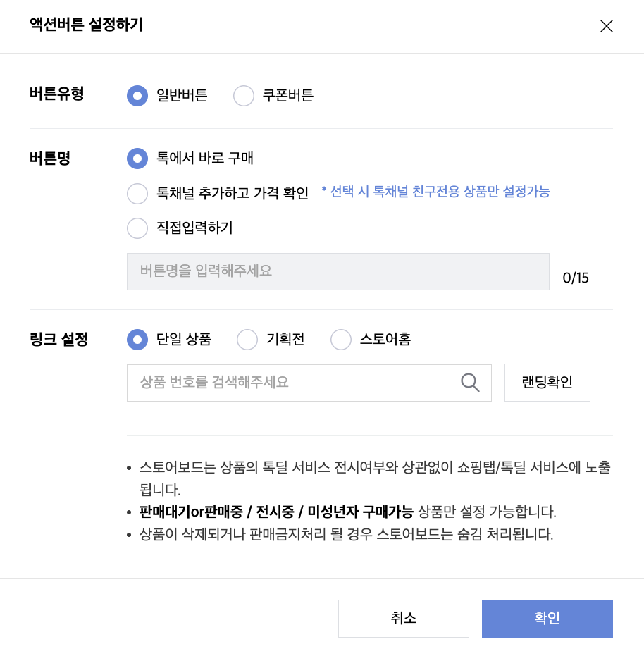This screenshot has height=668, width=644.
Task: Confirm with the 확인 button
Action: coord(547,618)
